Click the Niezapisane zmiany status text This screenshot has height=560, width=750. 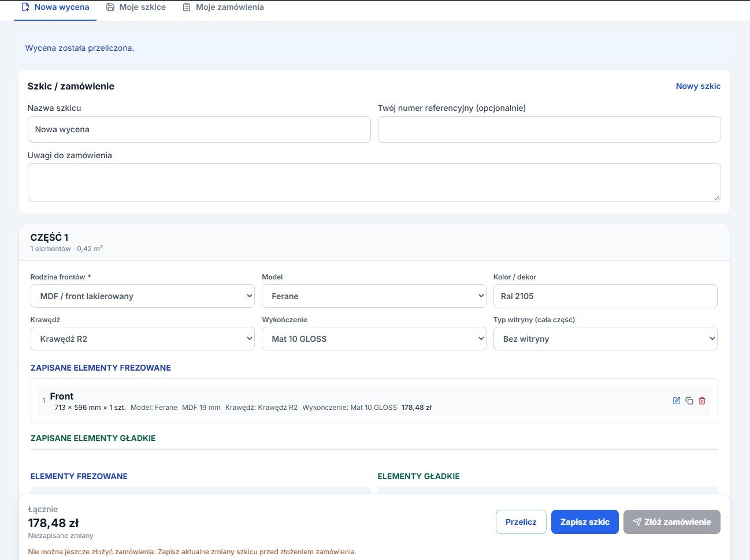(61, 536)
